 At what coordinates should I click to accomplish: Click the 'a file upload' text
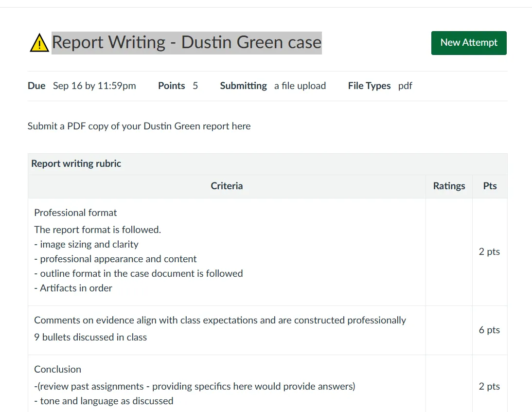(300, 86)
